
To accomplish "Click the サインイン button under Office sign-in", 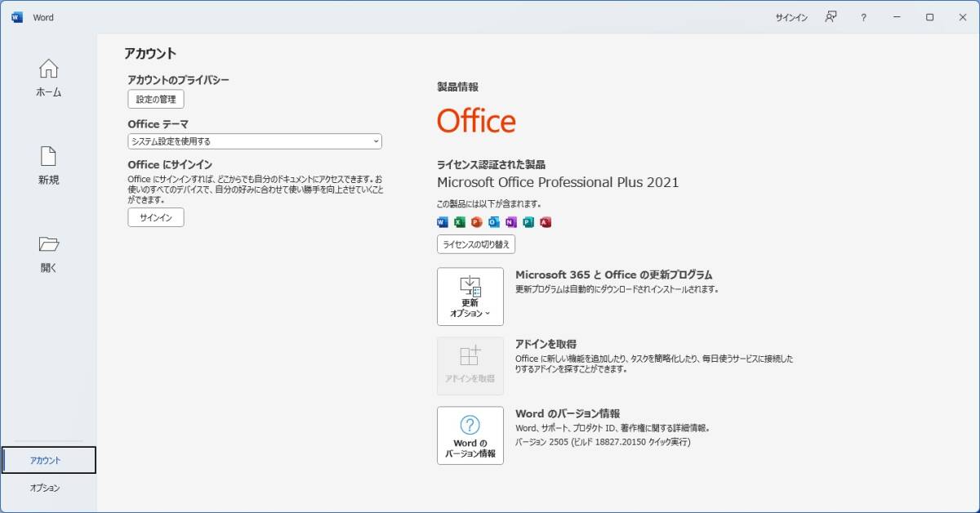I will (x=156, y=217).
